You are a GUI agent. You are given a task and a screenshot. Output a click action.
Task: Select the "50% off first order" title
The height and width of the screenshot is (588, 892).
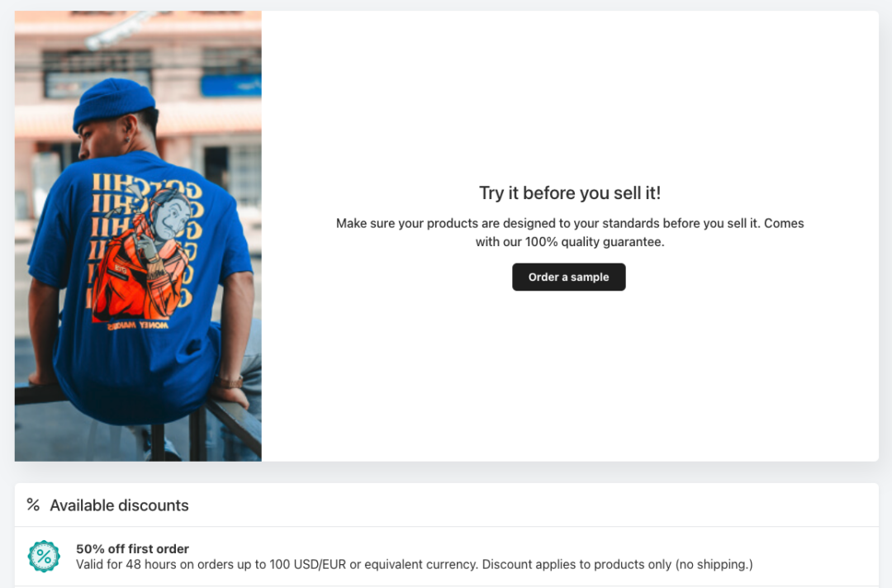[132, 548]
